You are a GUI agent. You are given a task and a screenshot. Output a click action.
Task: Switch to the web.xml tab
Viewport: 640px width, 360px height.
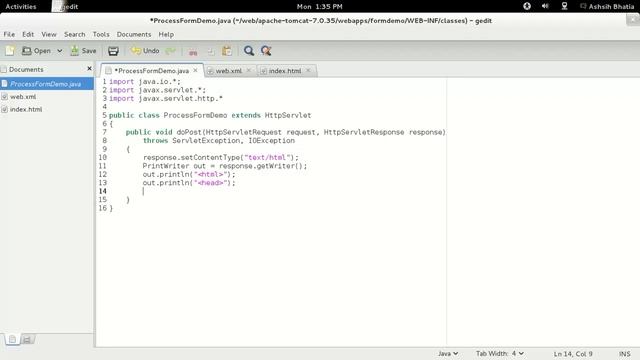pos(229,71)
